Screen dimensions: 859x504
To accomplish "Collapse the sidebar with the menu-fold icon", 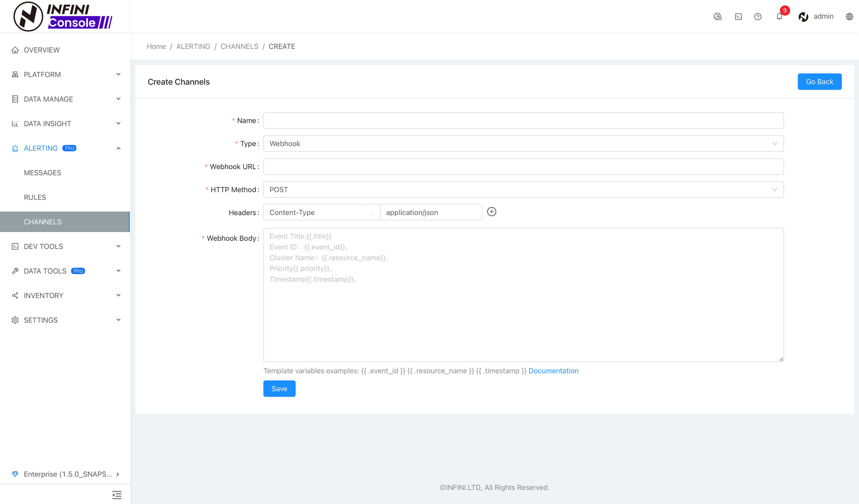I will pyautogui.click(x=117, y=495).
